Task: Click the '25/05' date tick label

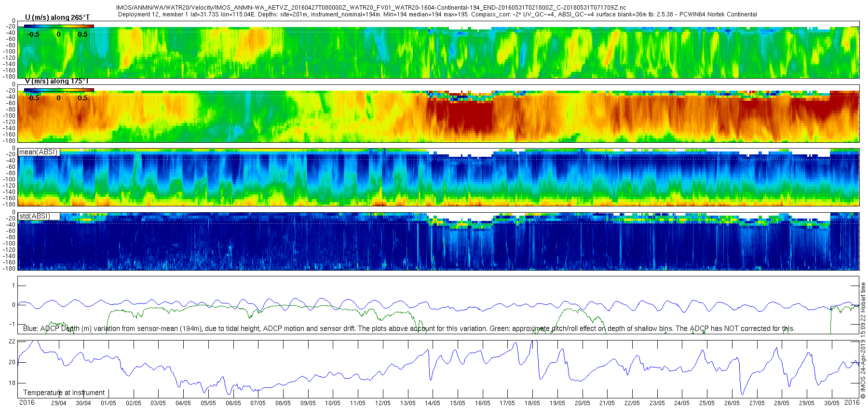Action: click(x=707, y=403)
